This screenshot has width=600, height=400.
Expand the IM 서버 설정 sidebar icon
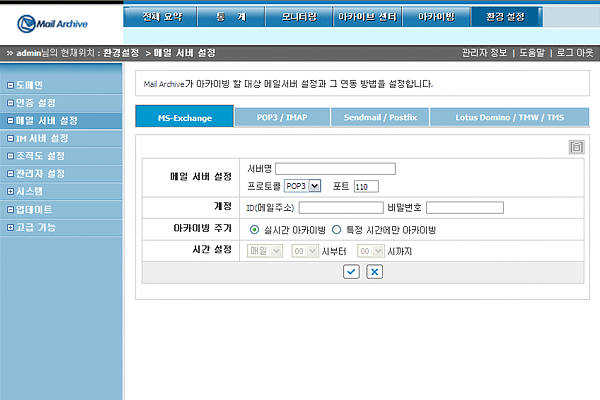click(x=10, y=139)
